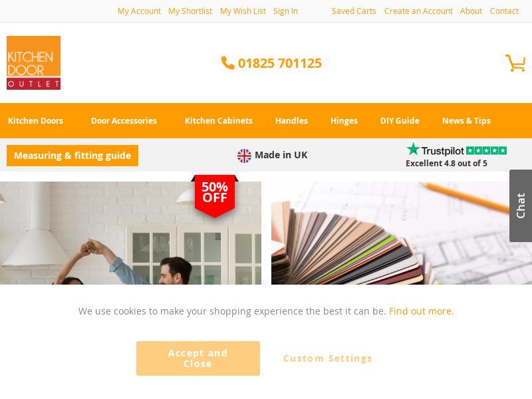Click the Trustpilot green star logo
Screen dimensions: 532x399
coord(413,149)
